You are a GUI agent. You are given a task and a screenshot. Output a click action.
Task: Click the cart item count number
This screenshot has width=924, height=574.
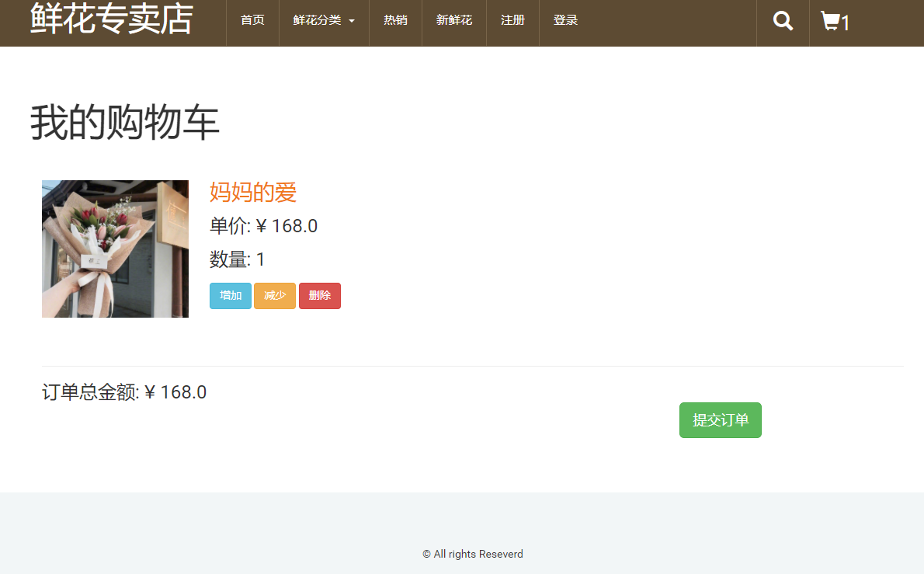pos(846,23)
